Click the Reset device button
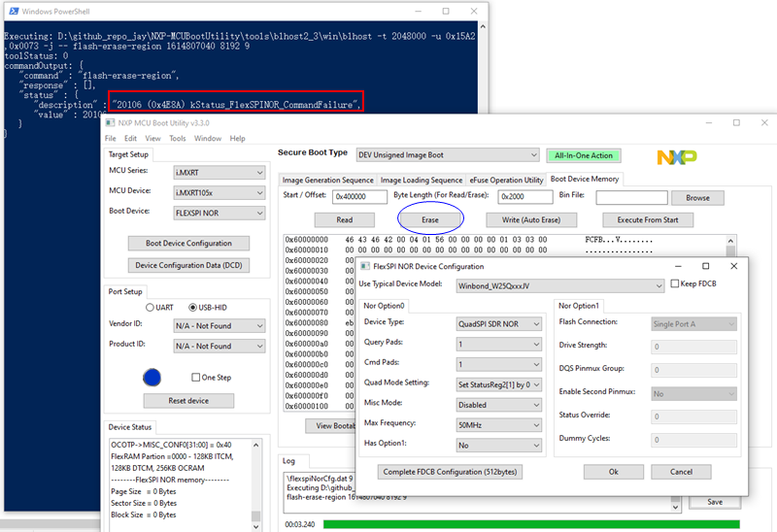The height and width of the screenshot is (532, 777). click(x=188, y=401)
